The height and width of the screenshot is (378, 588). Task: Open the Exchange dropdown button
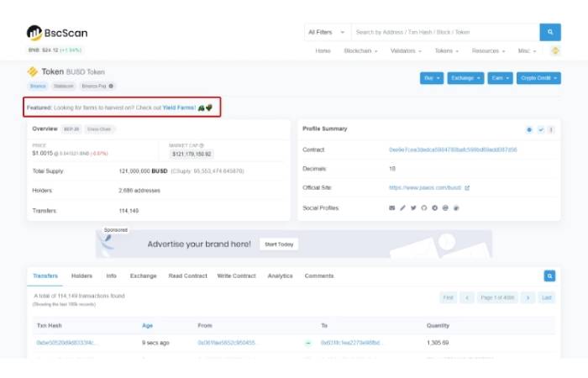[x=465, y=78]
